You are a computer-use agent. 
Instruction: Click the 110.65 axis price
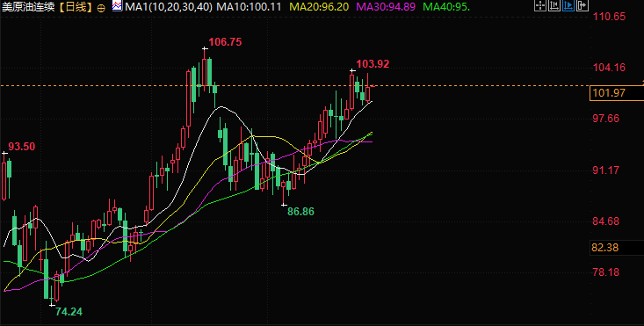click(x=608, y=17)
